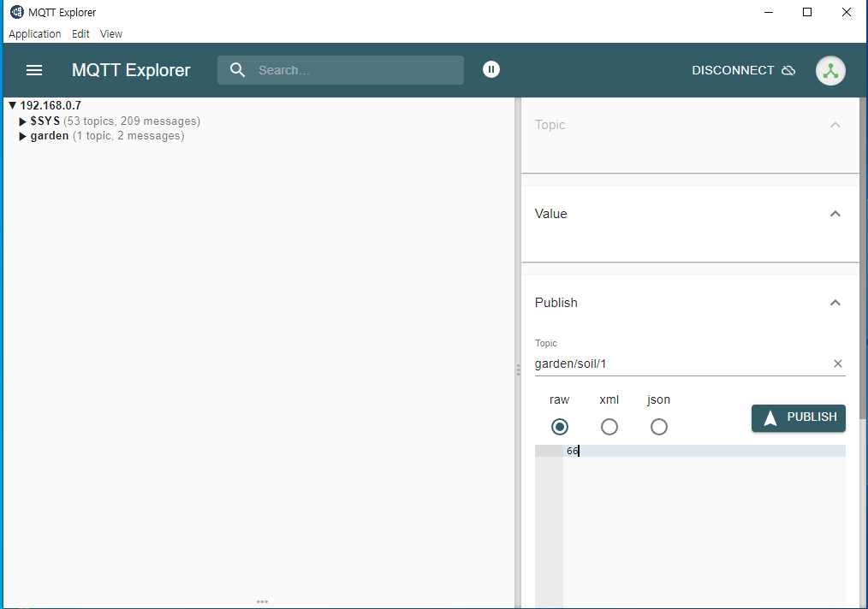Screen dimensions: 868x609
Task: Select the garden topic label
Action: tap(50, 136)
